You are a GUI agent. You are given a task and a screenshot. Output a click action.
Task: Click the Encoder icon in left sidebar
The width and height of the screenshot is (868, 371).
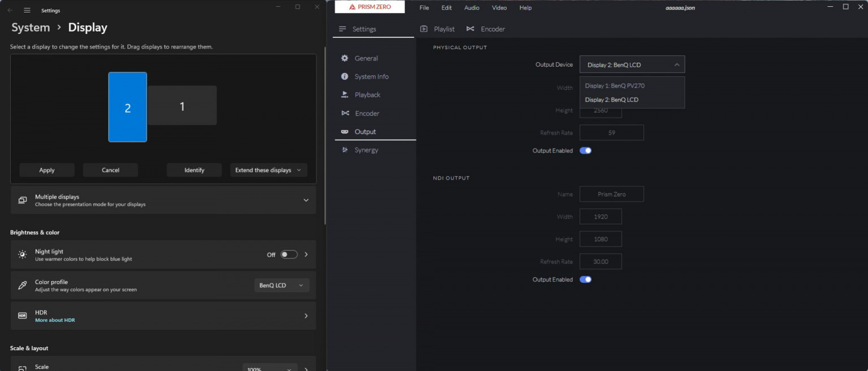pyautogui.click(x=345, y=113)
